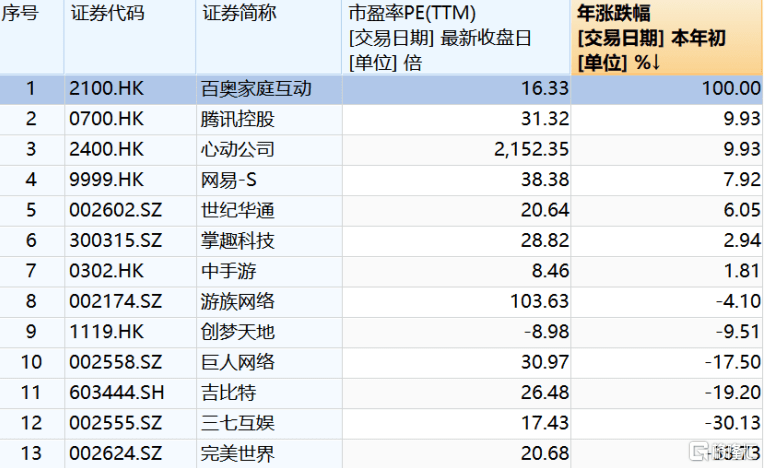The height and width of the screenshot is (468, 764).
Task: Click the 吉比特 name cell
Action: (229, 393)
